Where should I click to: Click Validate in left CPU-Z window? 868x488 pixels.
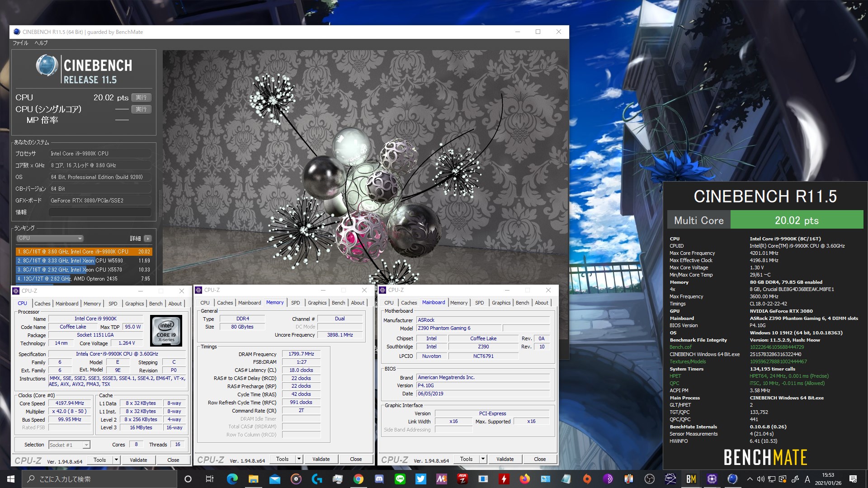pyautogui.click(x=138, y=460)
